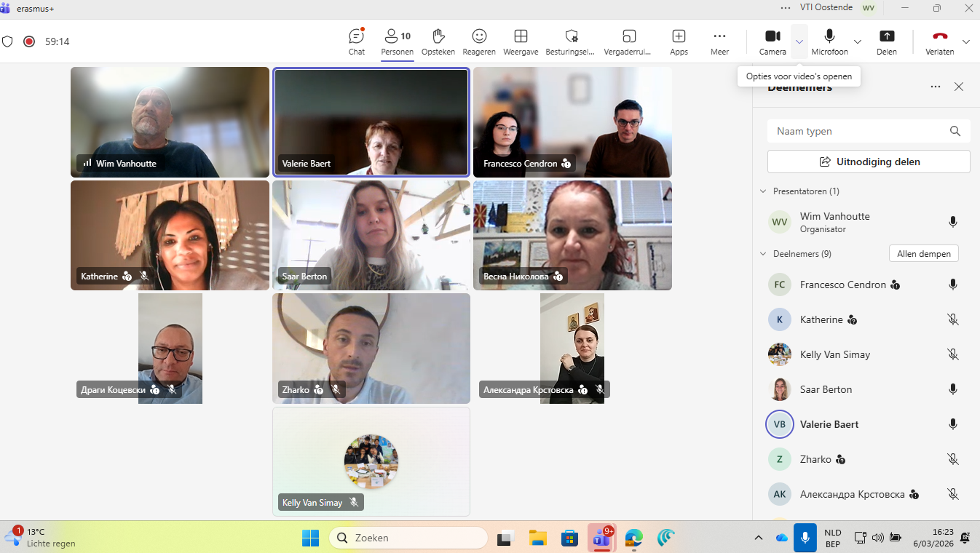Open Besturingselementen controls
The height and width of the screenshot is (553, 980).
[571, 41]
